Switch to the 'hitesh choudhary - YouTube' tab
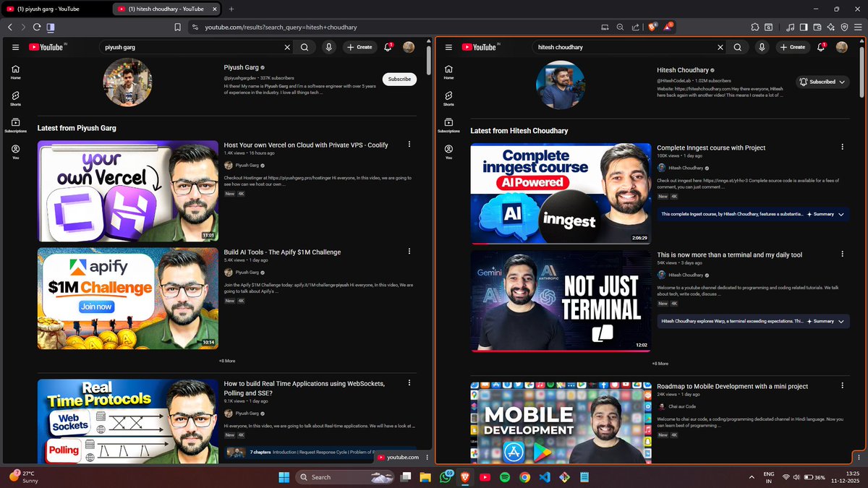 tap(168, 9)
